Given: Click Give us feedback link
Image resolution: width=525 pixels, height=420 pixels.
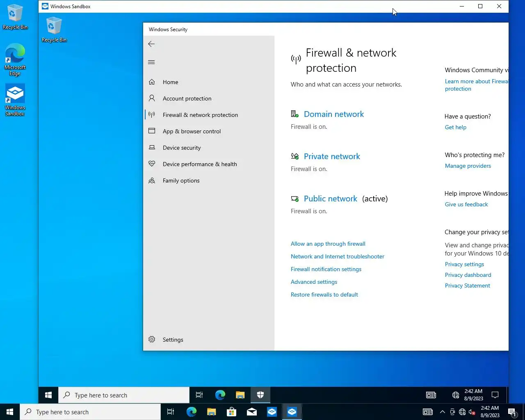Looking at the screenshot, I should [466, 204].
